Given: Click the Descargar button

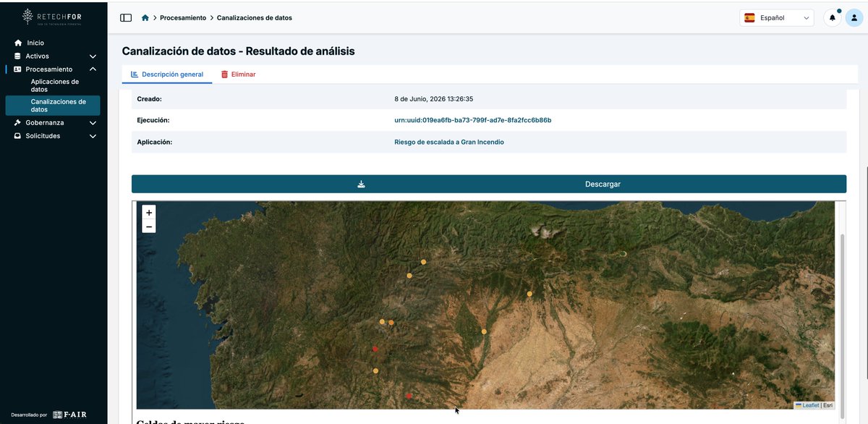Looking at the screenshot, I should pyautogui.click(x=489, y=185).
